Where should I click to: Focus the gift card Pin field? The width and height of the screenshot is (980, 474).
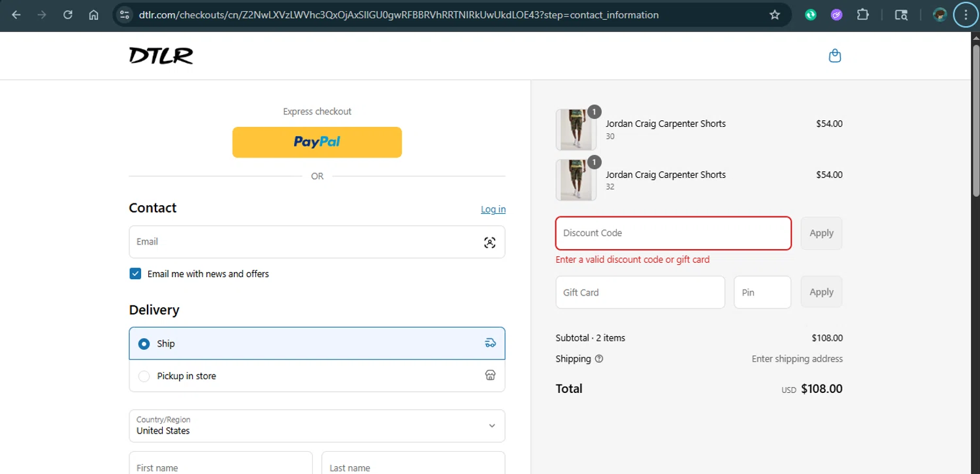[762, 292]
